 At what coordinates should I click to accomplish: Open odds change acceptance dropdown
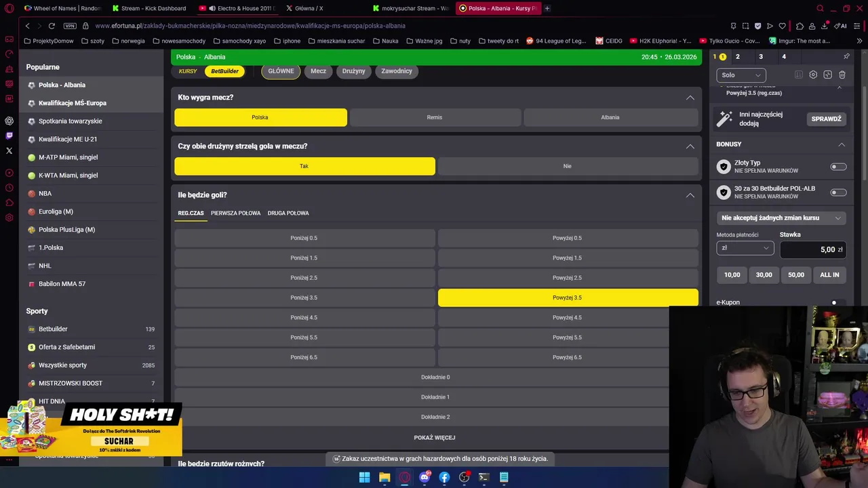click(x=781, y=218)
